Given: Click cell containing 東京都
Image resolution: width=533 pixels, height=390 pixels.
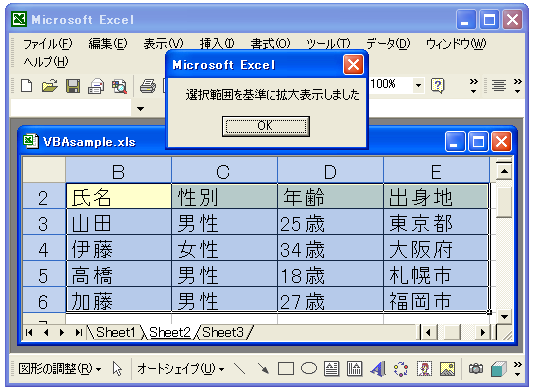Looking at the screenshot, I should click(436, 222).
